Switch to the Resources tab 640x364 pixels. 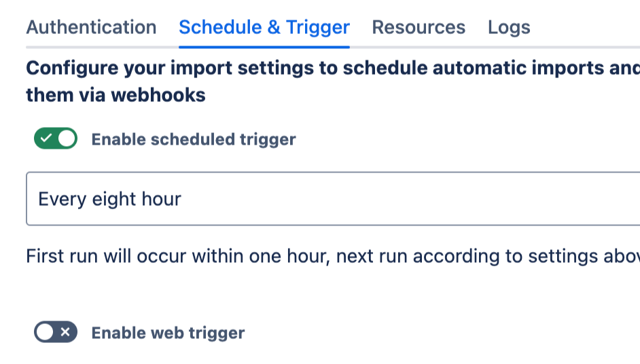click(419, 27)
